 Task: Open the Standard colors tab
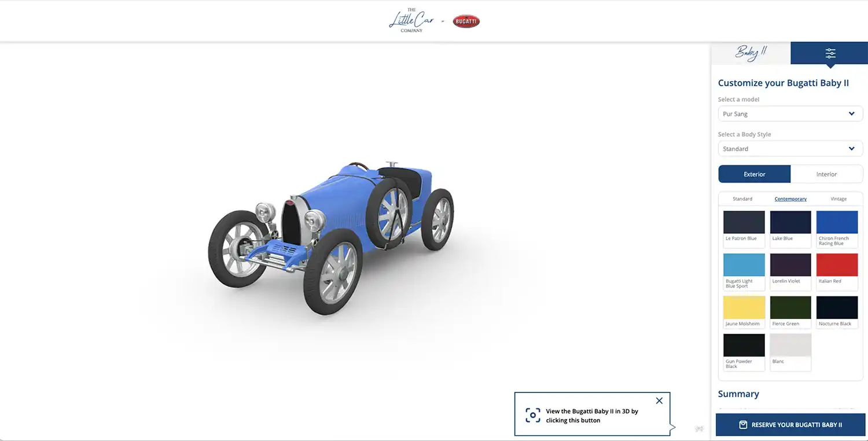[742, 199]
